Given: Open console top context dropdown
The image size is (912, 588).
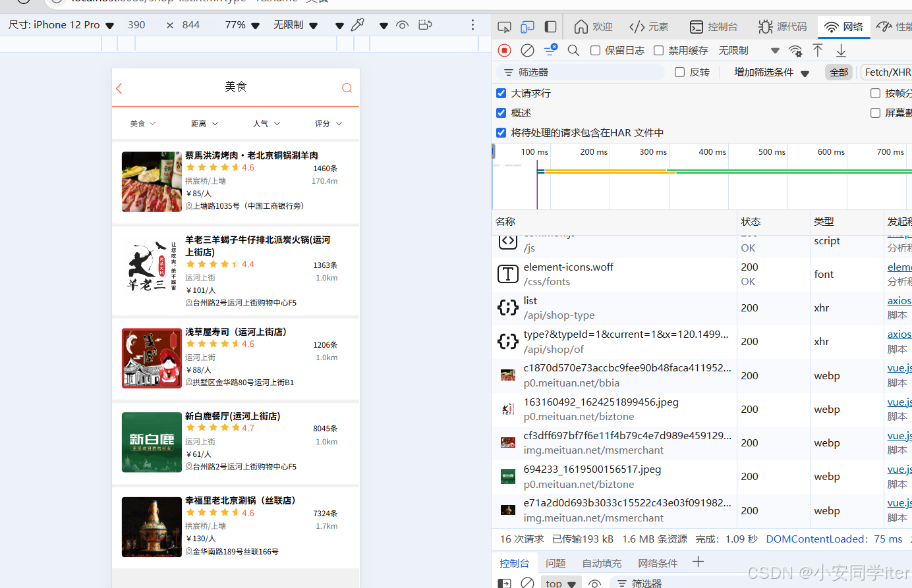Looking at the screenshot, I should (561, 583).
